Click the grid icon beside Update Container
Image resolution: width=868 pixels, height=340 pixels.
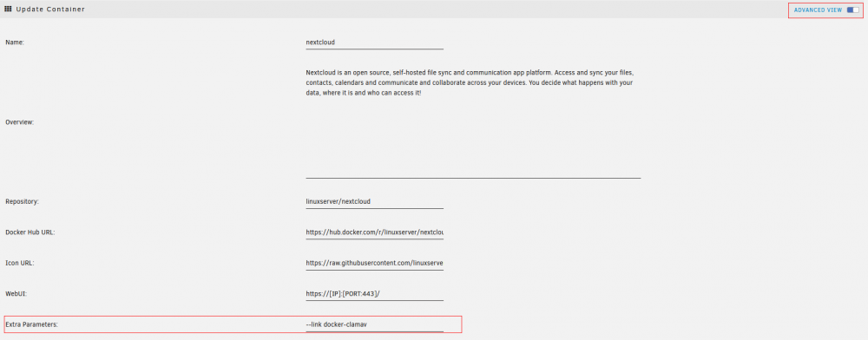click(9, 10)
